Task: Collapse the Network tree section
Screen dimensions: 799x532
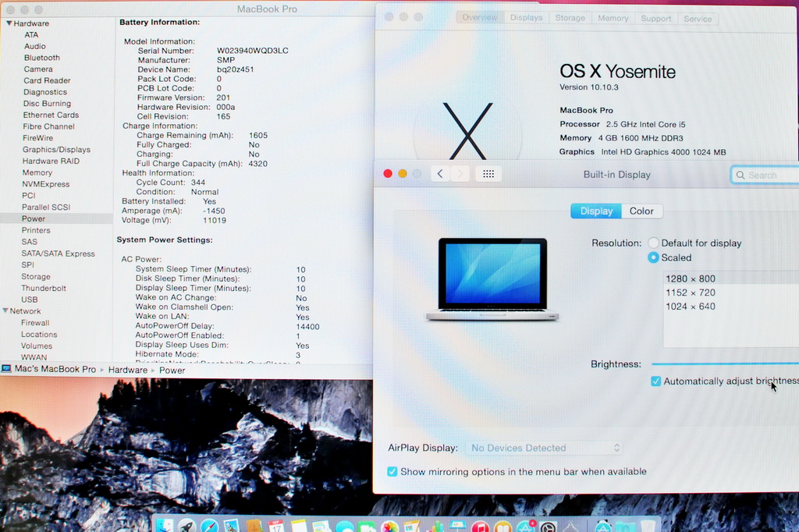Action: coord(5,310)
